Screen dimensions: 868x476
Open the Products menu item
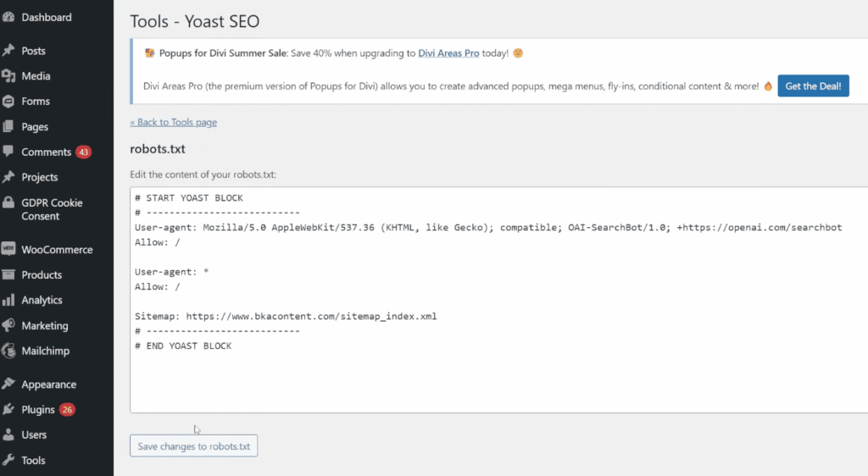(x=42, y=275)
